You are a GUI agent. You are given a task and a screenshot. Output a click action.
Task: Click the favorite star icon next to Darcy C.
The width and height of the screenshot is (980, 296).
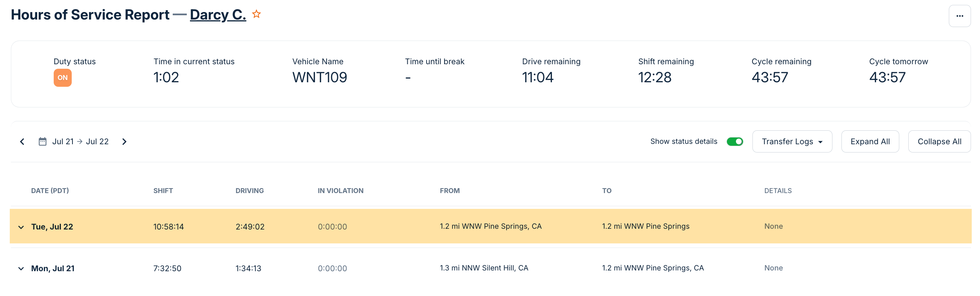click(257, 14)
